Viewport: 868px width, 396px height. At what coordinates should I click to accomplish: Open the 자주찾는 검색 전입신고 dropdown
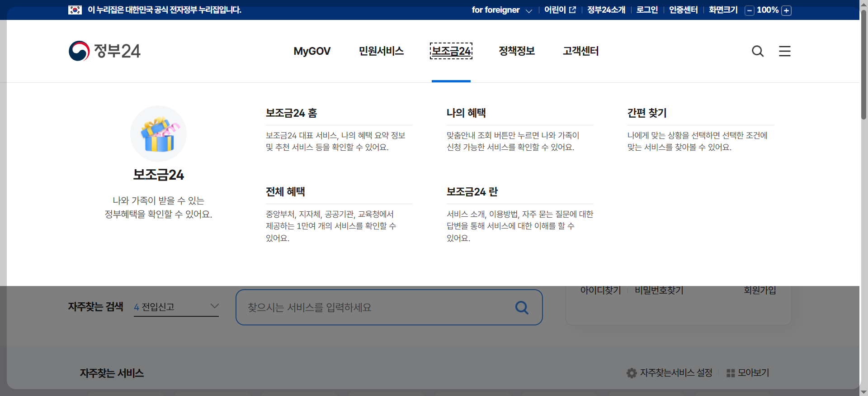176,307
